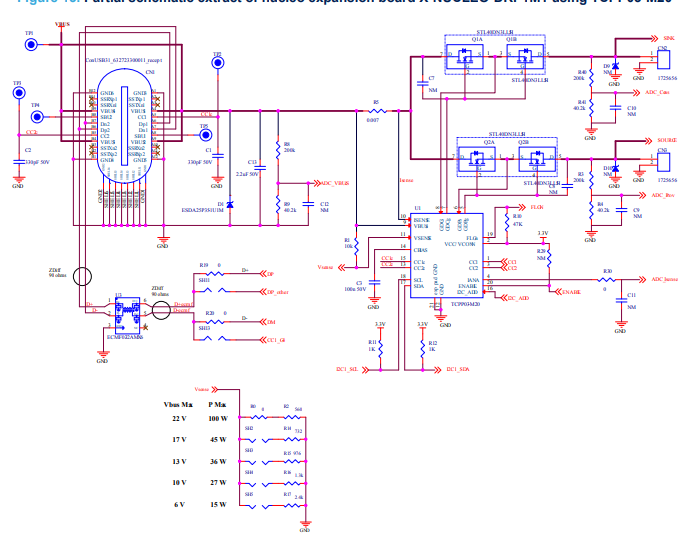Viewport: 700px width, 545px height.
Task: Click the R10 47K resistor label
Action: pyautogui.click(x=518, y=220)
